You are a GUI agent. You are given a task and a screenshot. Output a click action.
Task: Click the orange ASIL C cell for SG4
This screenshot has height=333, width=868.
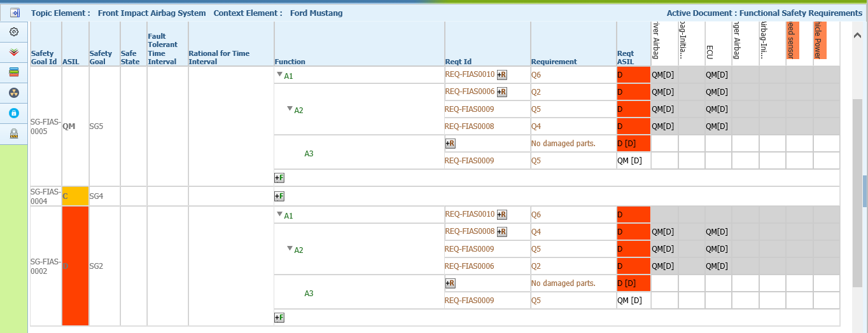pyautogui.click(x=75, y=196)
